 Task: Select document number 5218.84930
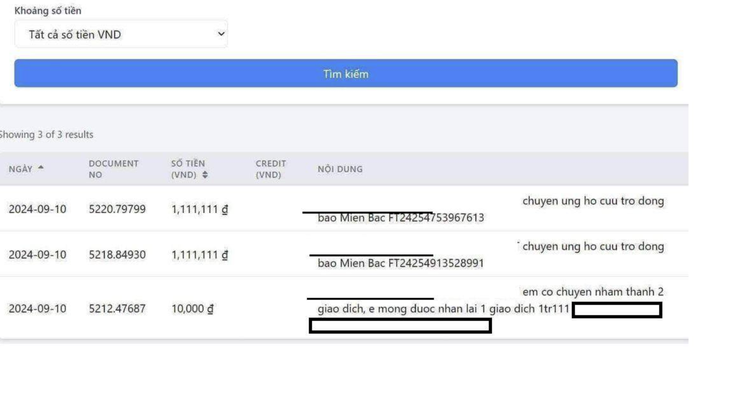point(117,255)
